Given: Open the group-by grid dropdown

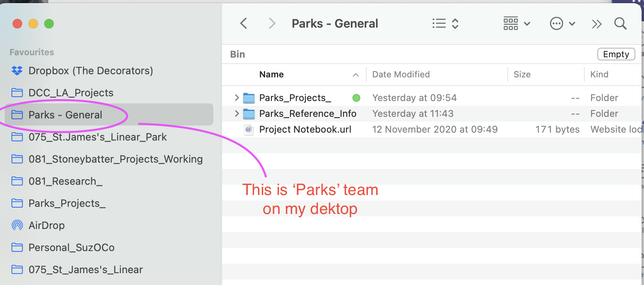Looking at the screenshot, I should (x=516, y=24).
